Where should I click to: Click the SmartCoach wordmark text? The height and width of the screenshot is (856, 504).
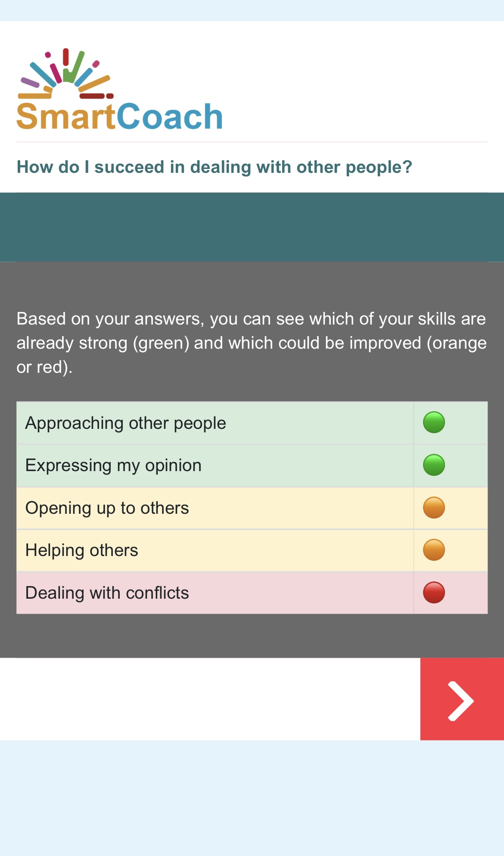119,116
